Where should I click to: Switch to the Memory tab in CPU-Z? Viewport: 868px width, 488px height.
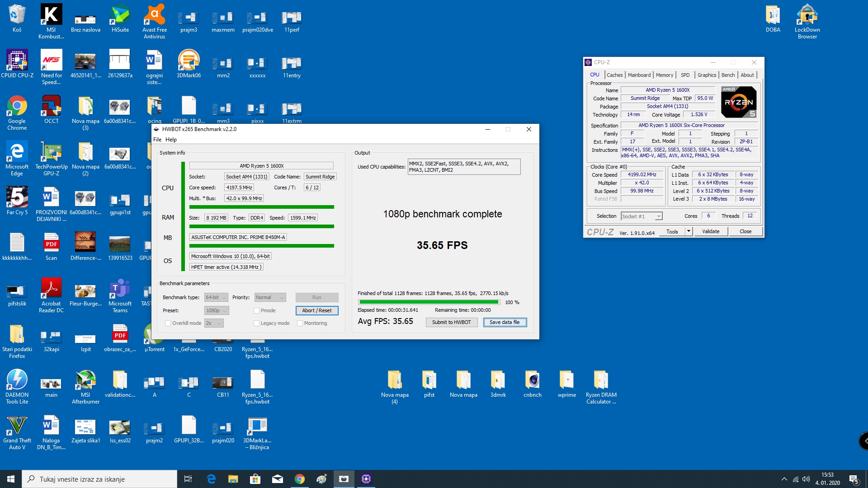(664, 75)
